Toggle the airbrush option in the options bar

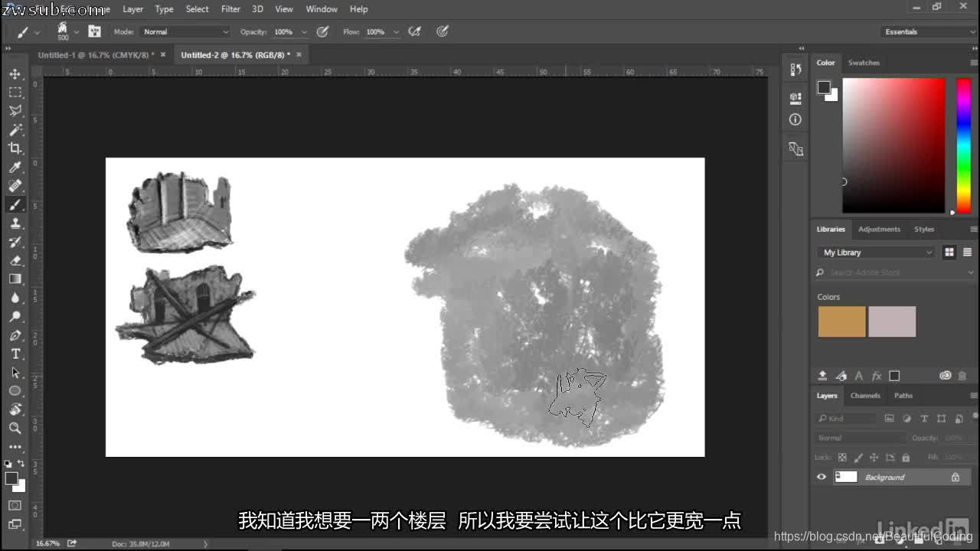414,31
